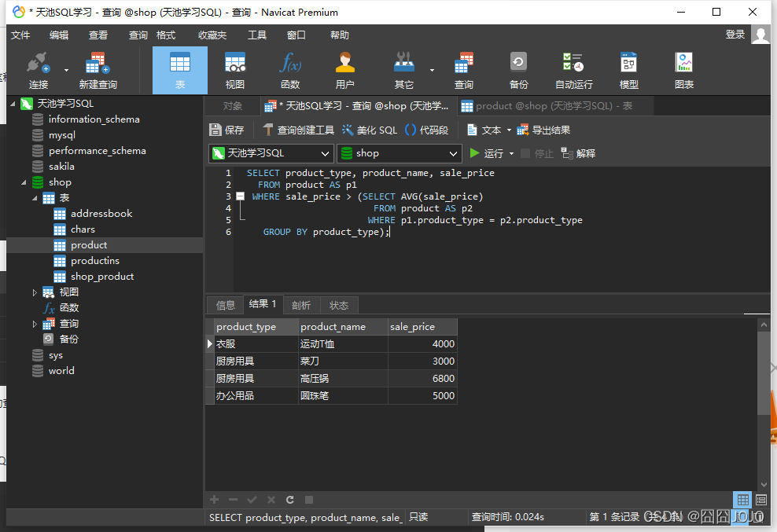Switch to the 状态 status tab

pos(339,305)
